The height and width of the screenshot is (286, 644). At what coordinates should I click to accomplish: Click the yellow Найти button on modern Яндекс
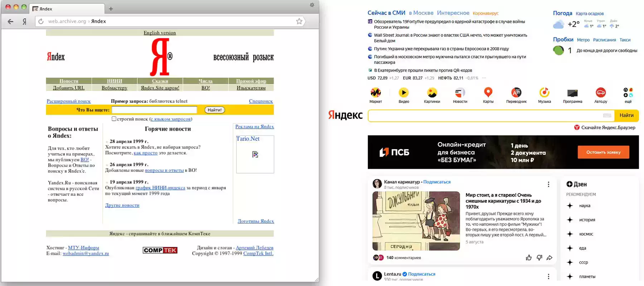[x=626, y=115]
